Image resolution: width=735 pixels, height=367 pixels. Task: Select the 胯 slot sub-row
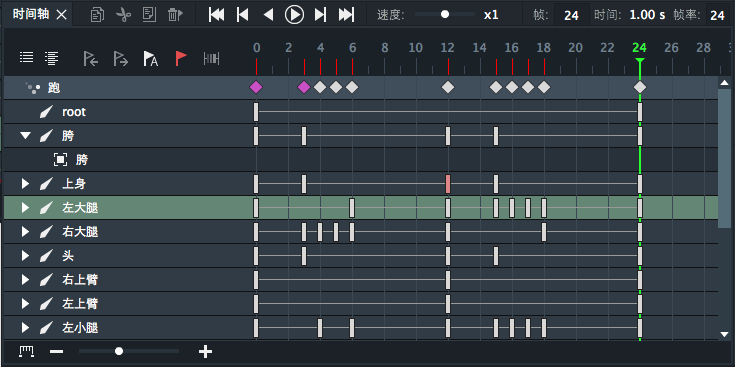[361, 160]
